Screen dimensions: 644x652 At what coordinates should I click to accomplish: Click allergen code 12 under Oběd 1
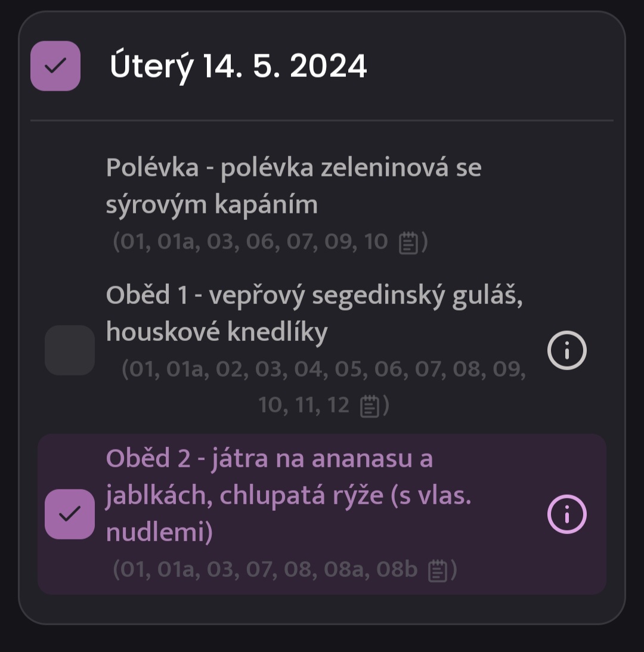(338, 405)
